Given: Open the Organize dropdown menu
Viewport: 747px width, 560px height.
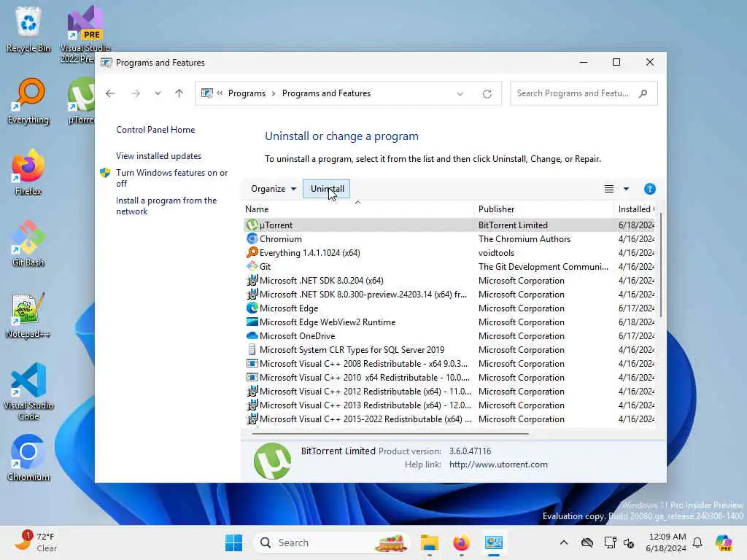Looking at the screenshot, I should 274,189.
